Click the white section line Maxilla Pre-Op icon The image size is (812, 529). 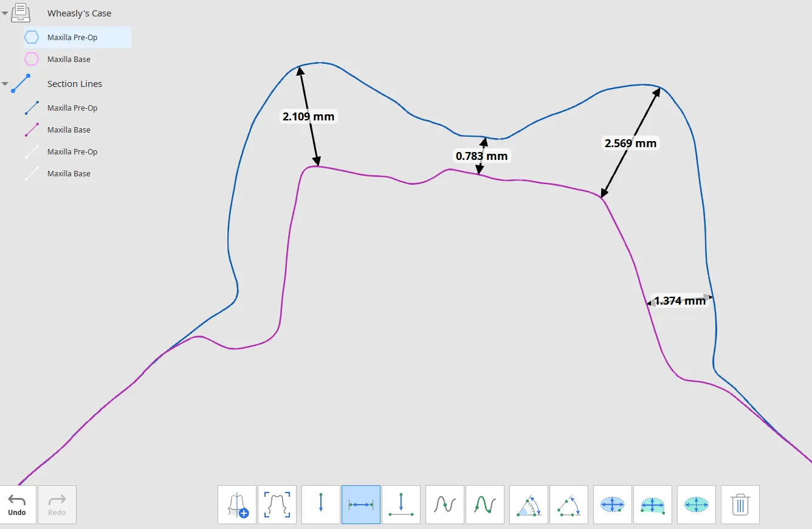tap(32, 151)
